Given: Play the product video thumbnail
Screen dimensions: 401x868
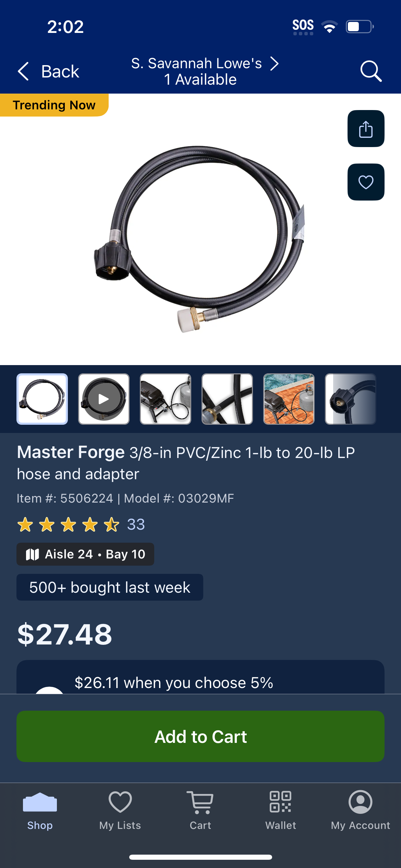Looking at the screenshot, I should pos(104,399).
